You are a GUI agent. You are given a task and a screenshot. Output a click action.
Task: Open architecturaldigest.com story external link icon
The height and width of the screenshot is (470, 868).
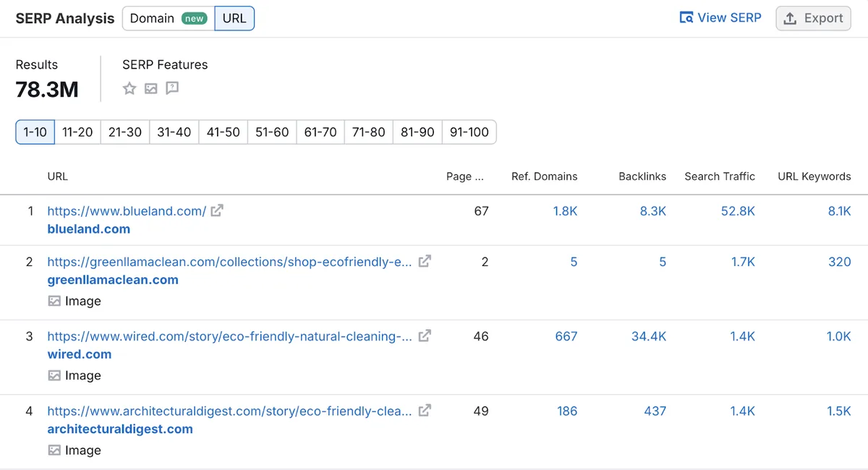(x=425, y=410)
